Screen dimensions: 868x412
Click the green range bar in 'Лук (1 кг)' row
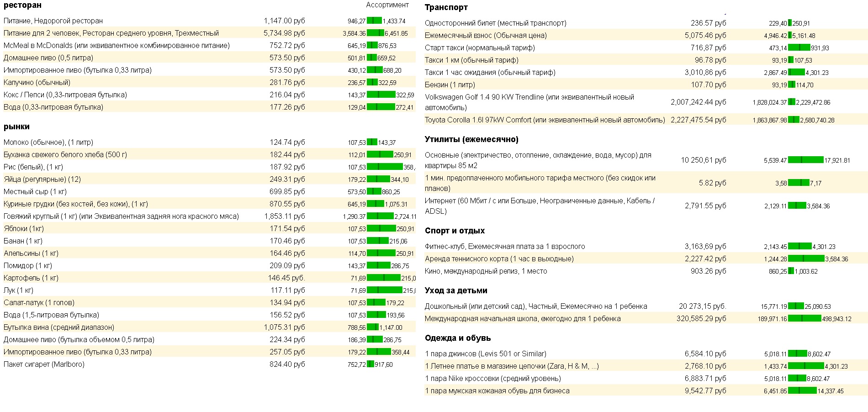click(385, 291)
